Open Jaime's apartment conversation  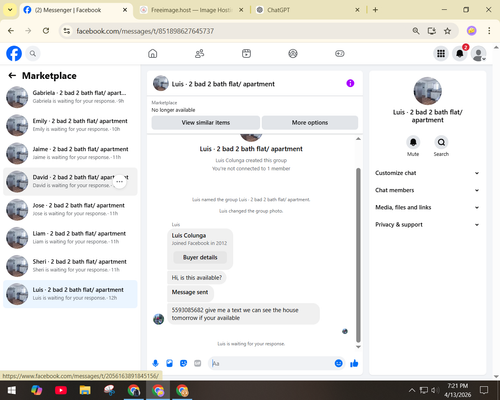click(x=70, y=153)
